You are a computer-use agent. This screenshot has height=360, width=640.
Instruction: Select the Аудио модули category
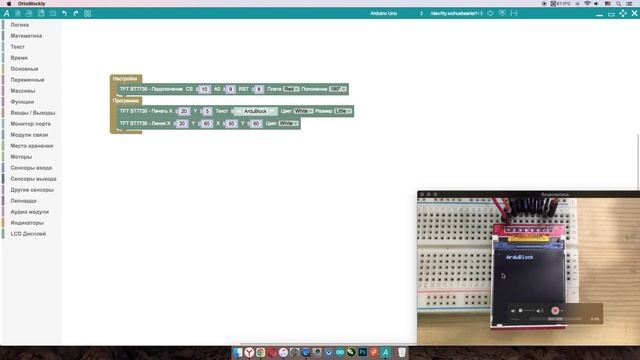[29, 212]
